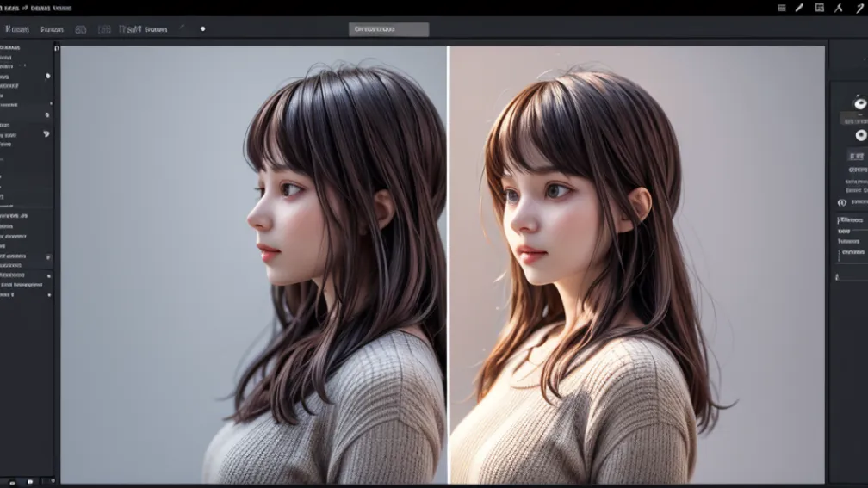
Task: Open the second text item in the toolbar
Action: point(52,29)
